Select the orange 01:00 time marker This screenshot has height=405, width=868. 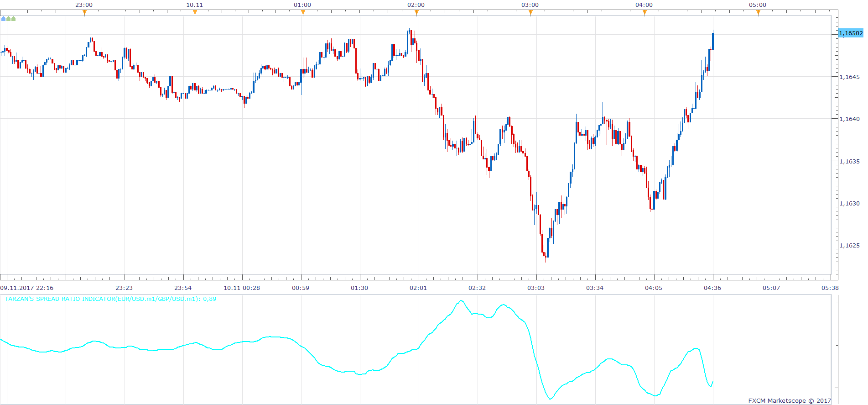click(x=303, y=12)
